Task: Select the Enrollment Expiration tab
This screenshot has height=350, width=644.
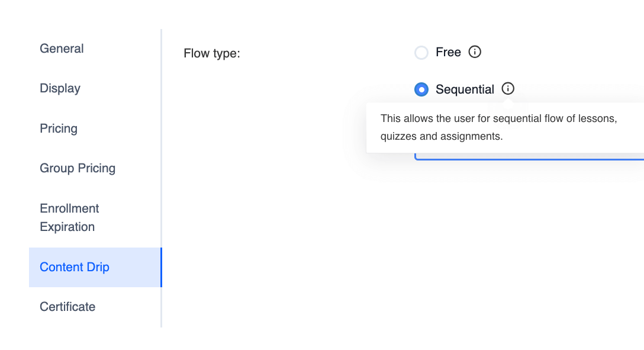Action: tap(69, 217)
